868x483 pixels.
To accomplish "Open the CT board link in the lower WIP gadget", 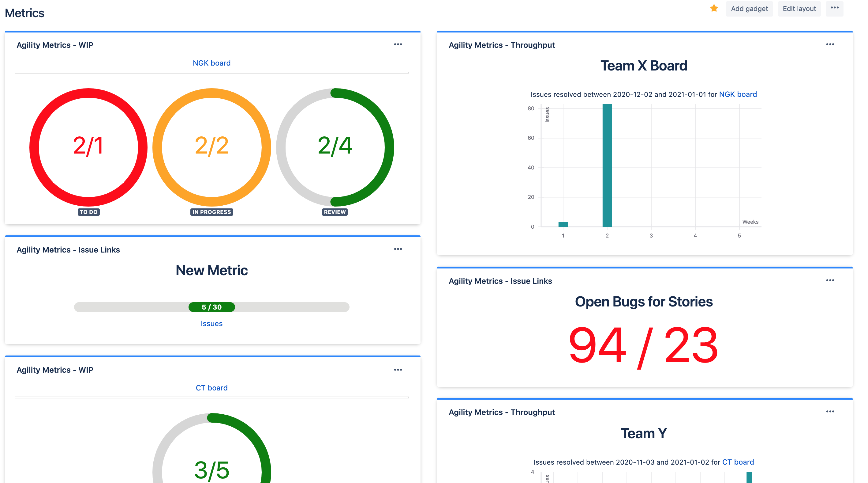I will (x=211, y=388).
